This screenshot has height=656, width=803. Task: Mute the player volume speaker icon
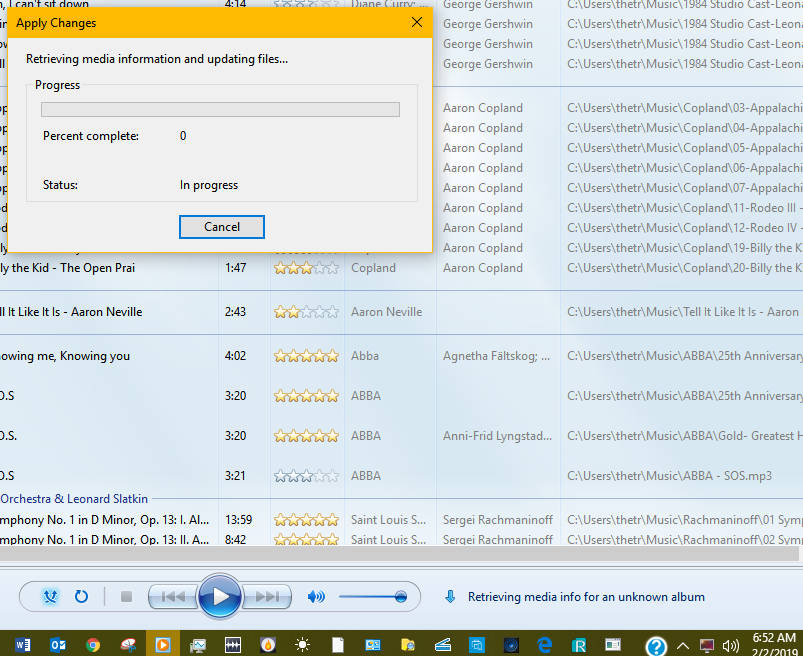[x=316, y=597]
